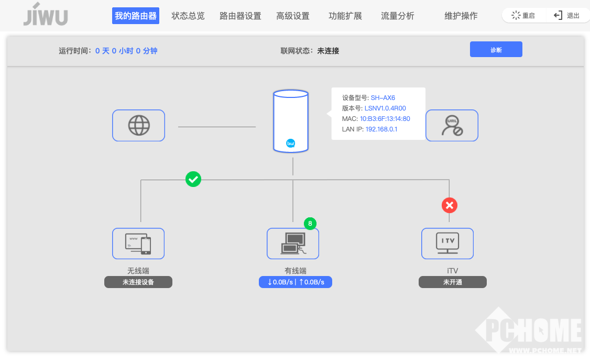Go to the 功能扩展 tab

pos(345,16)
